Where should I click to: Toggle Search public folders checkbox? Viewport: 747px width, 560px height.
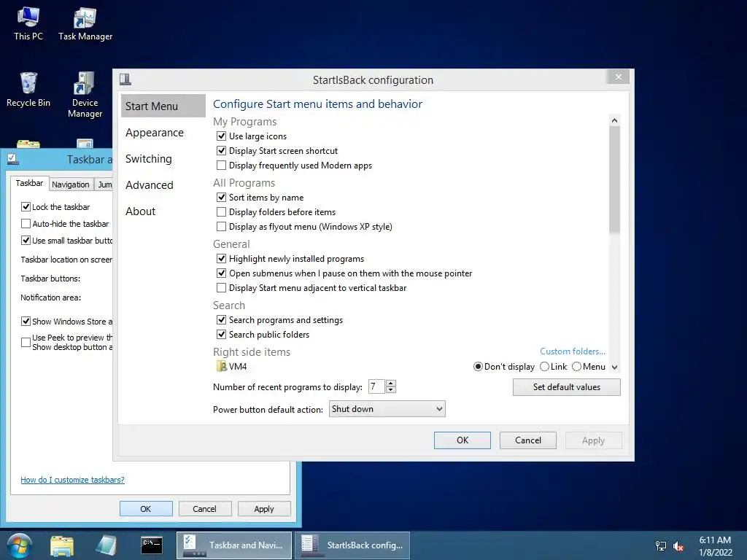(x=221, y=334)
